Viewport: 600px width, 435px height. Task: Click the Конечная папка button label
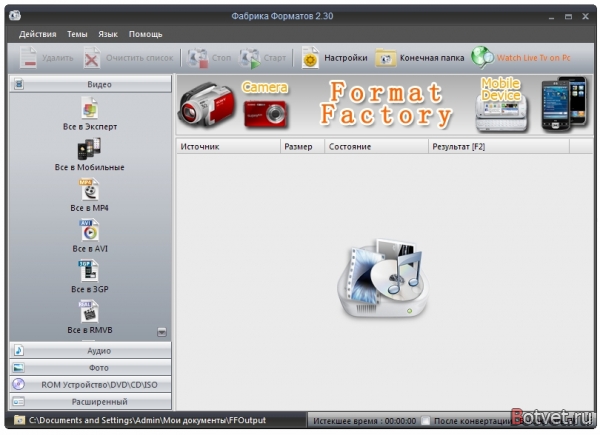point(432,58)
